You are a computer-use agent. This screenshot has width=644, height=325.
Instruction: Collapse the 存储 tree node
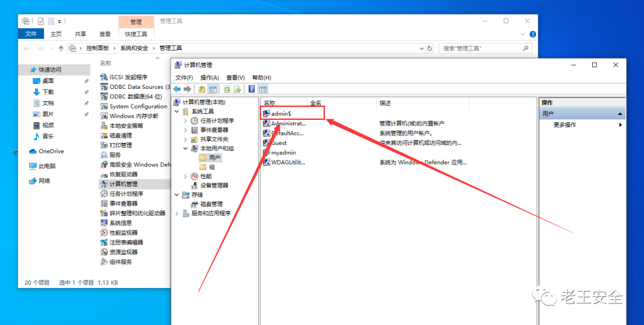(177, 195)
